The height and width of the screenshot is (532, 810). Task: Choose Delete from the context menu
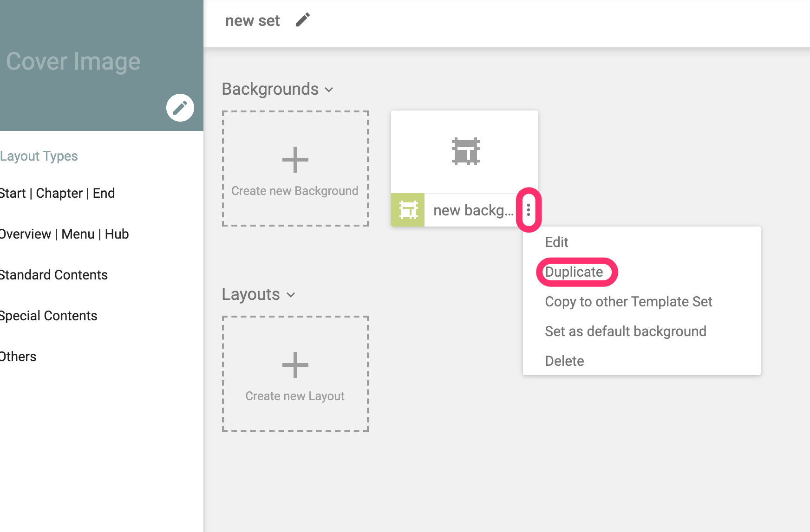[564, 361]
